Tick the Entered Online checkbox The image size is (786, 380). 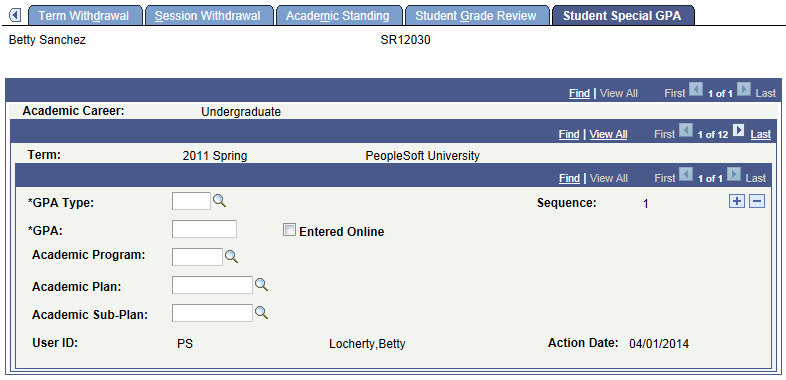[x=289, y=230]
